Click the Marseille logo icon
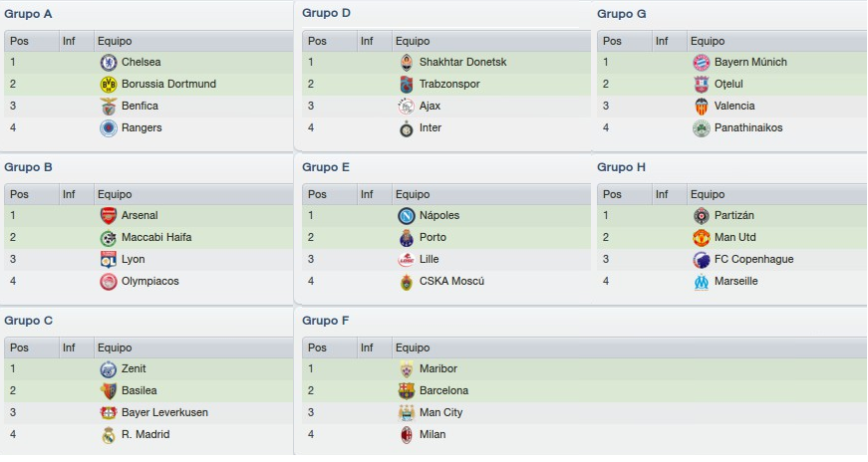The width and height of the screenshot is (868, 462). click(702, 282)
